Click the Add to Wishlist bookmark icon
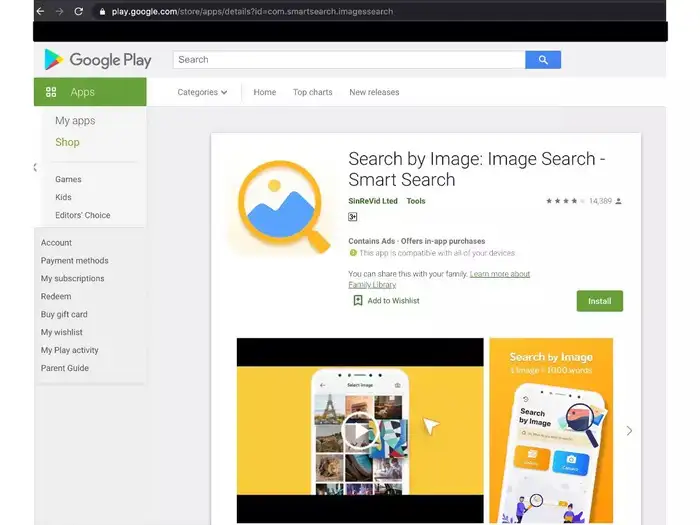This screenshot has width=700, height=525. [358, 300]
